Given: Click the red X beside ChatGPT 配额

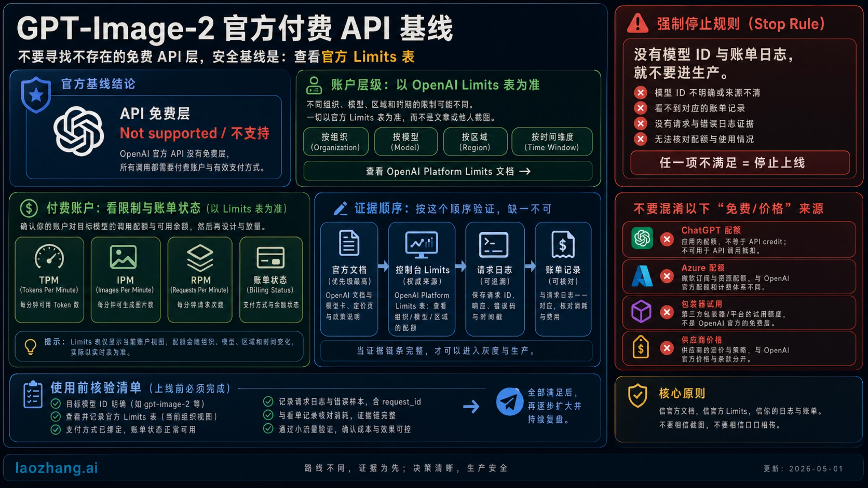Looking at the screenshot, I should coord(667,239).
